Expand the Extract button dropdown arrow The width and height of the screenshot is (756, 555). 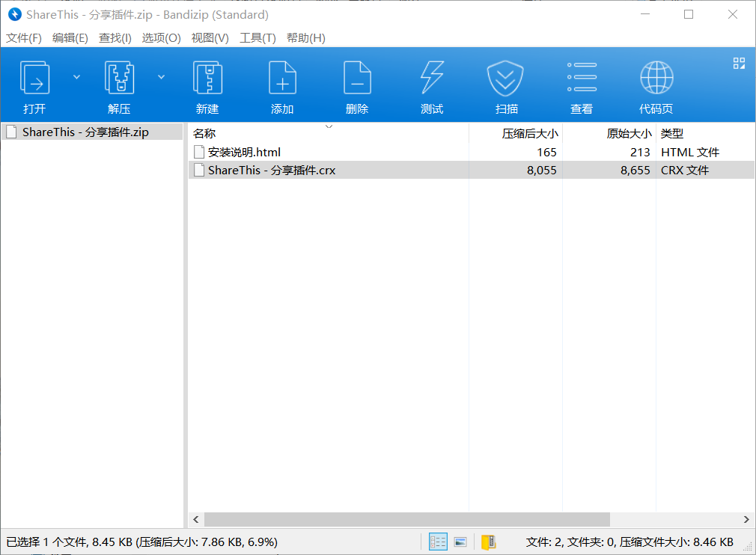(x=162, y=76)
